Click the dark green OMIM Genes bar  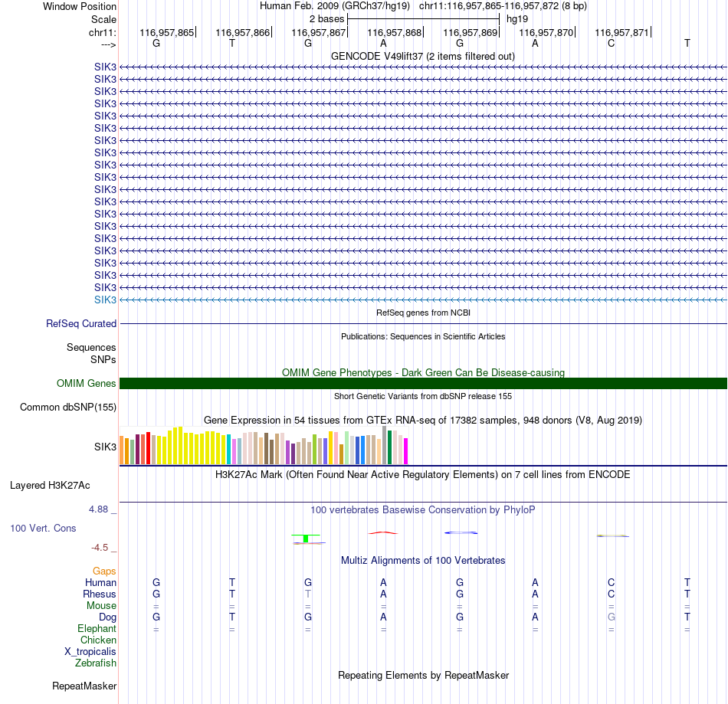[x=423, y=383]
